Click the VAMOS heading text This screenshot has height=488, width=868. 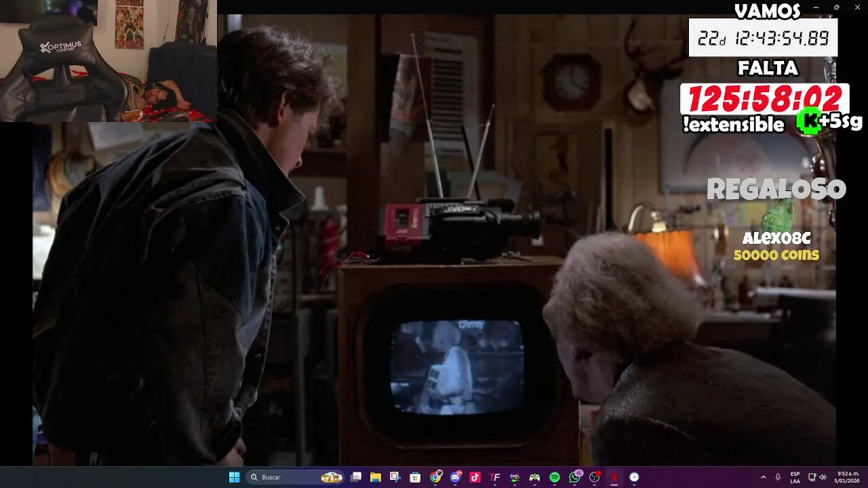point(767,11)
